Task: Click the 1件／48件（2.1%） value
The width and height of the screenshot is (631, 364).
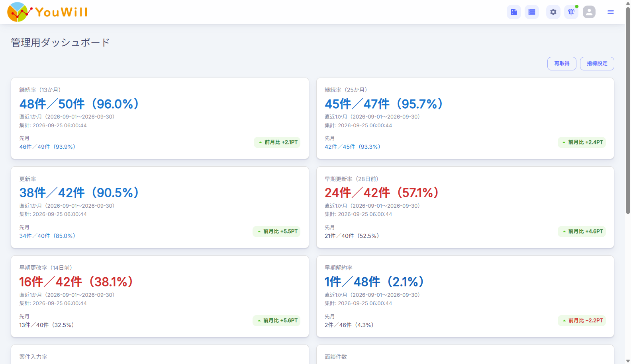Action: pos(374,282)
